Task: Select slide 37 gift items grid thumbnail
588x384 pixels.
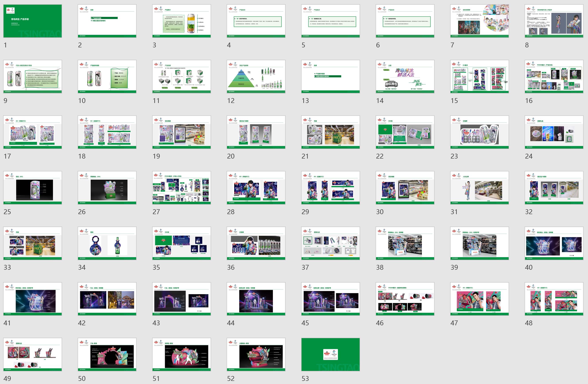Action: pyautogui.click(x=331, y=243)
